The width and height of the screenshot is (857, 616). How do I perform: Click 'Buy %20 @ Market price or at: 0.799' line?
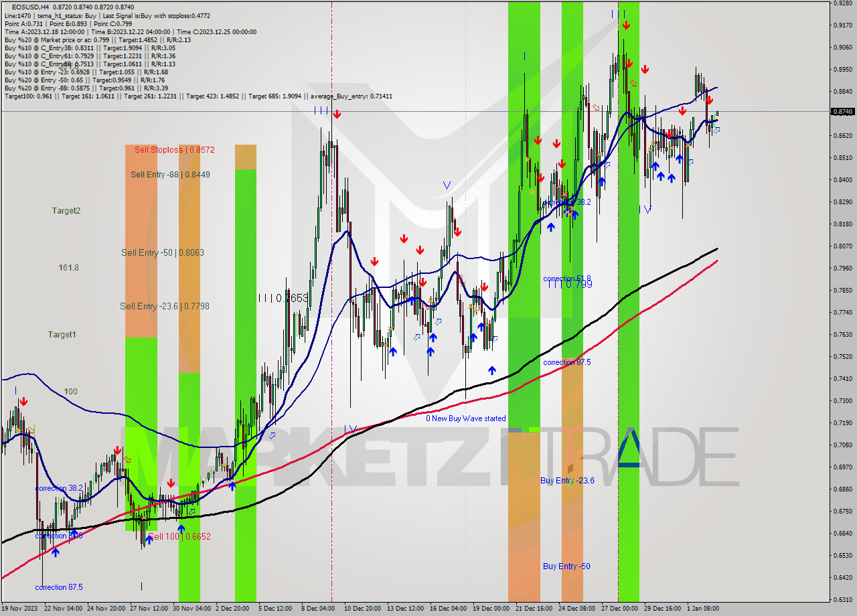[97, 40]
